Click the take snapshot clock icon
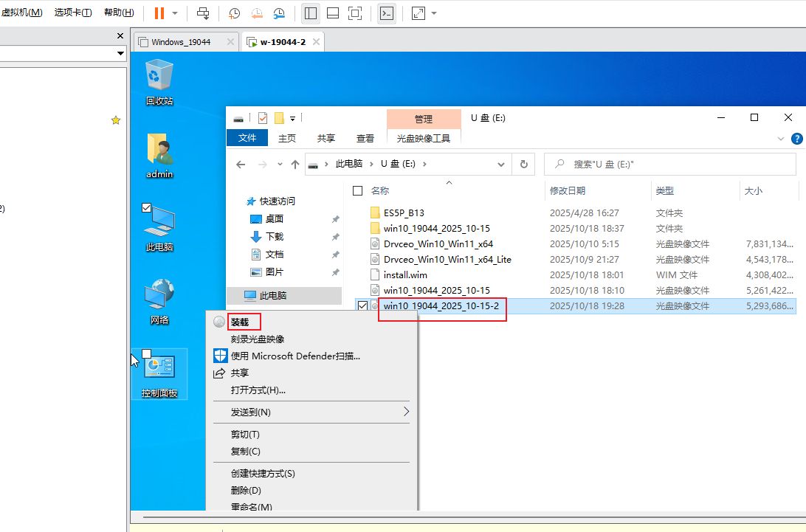Screen dimensions: 806x532 (234, 13)
